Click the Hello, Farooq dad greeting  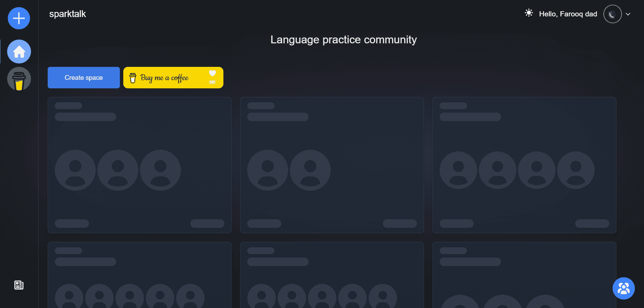tap(568, 14)
